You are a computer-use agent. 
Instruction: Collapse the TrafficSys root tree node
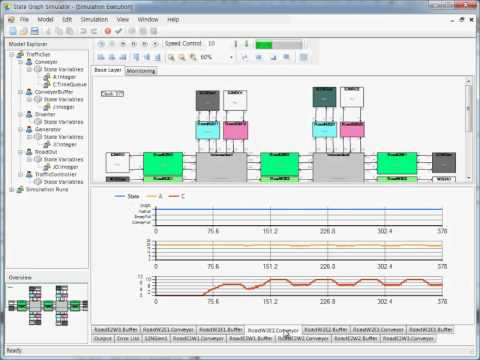12,54
